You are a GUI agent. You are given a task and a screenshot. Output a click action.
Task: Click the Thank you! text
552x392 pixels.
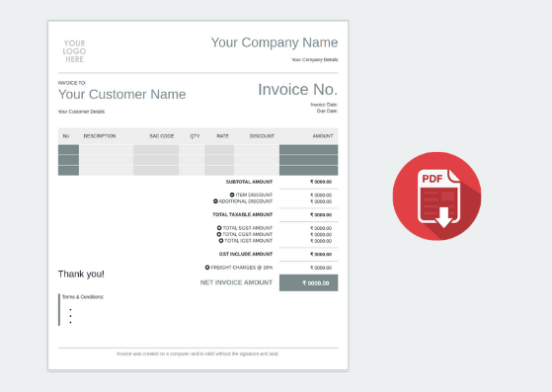(81, 274)
